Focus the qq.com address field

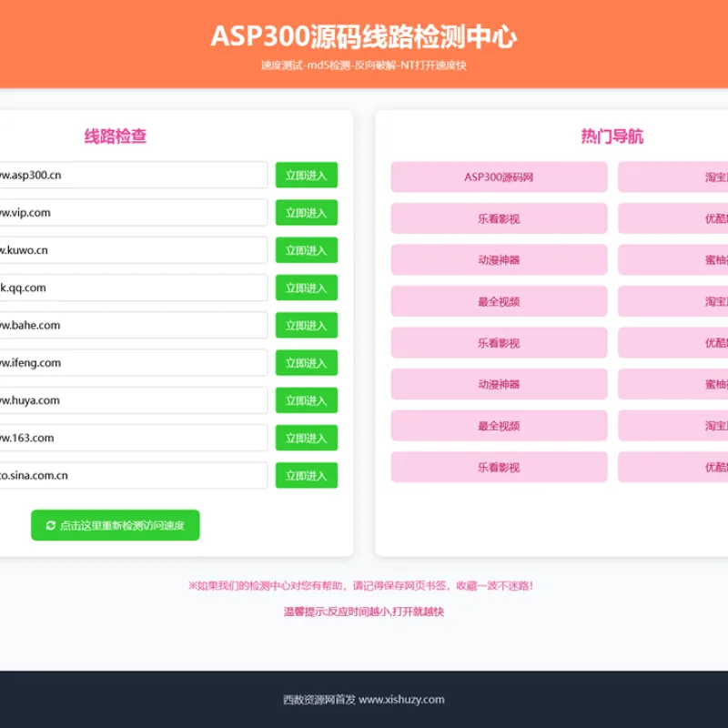(134, 288)
